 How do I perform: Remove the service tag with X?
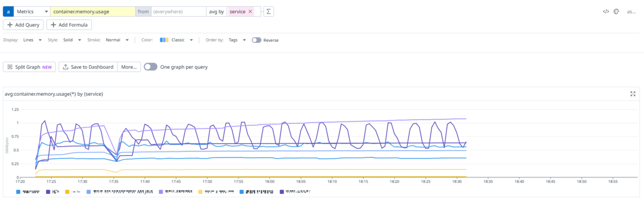tap(250, 11)
